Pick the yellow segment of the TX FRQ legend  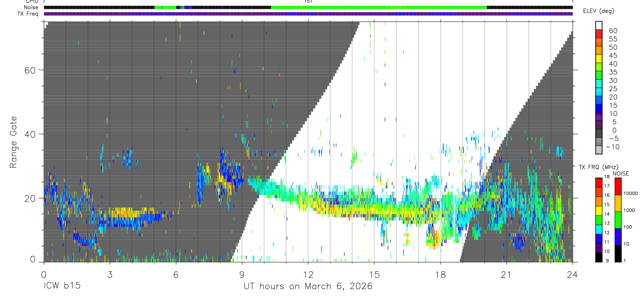599,210
